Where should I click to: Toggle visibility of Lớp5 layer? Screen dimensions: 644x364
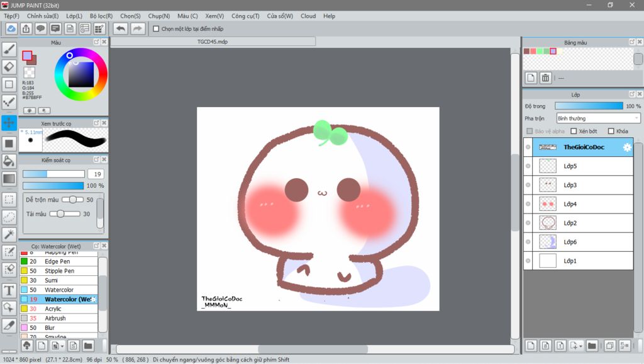[x=528, y=166]
